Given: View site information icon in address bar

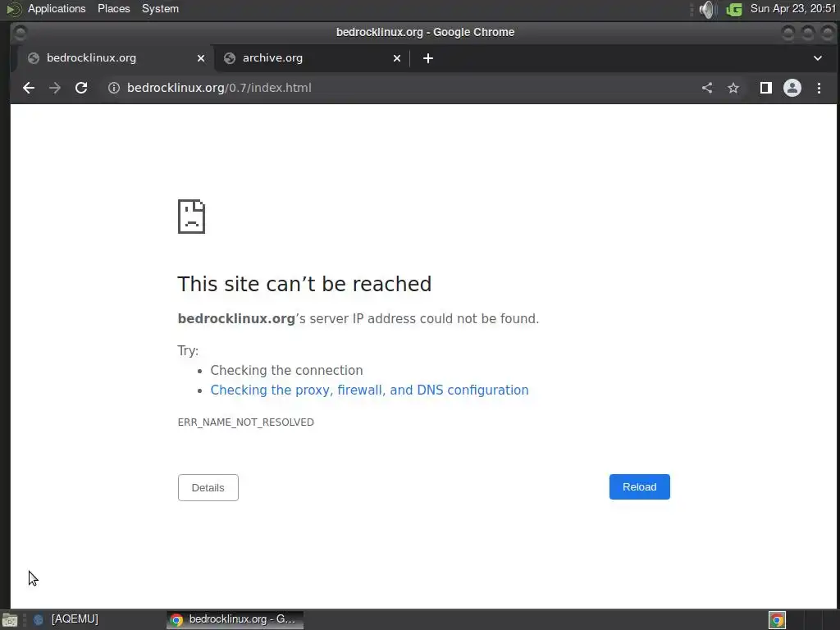Looking at the screenshot, I should 113,88.
